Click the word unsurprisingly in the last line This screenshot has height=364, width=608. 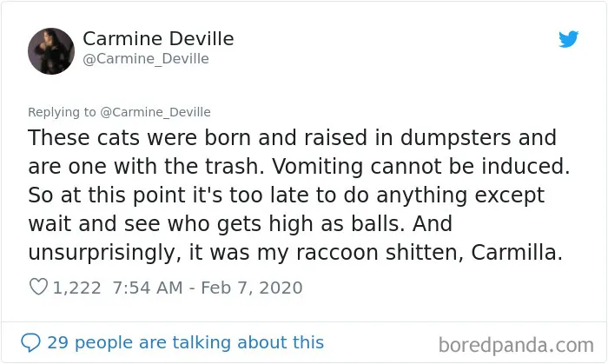coord(105,253)
